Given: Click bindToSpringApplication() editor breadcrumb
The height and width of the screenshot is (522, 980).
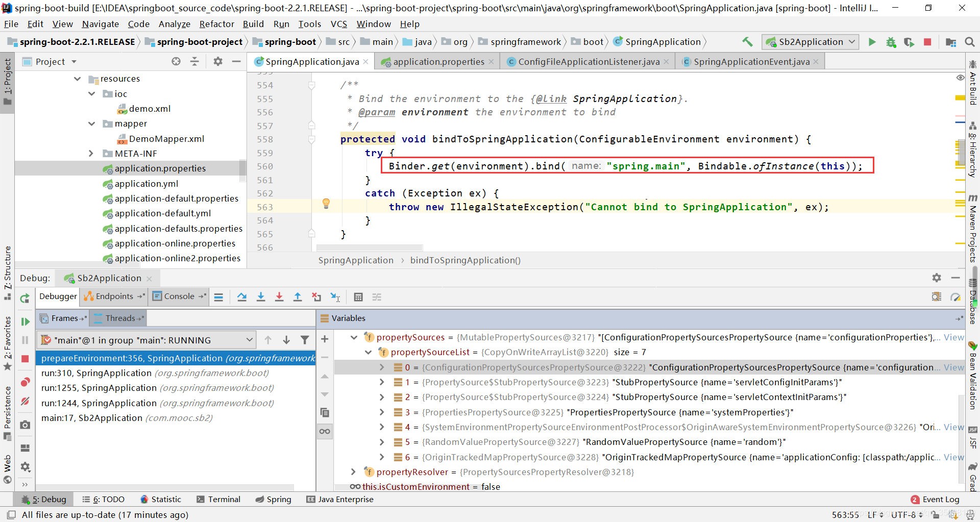Looking at the screenshot, I should click(465, 260).
